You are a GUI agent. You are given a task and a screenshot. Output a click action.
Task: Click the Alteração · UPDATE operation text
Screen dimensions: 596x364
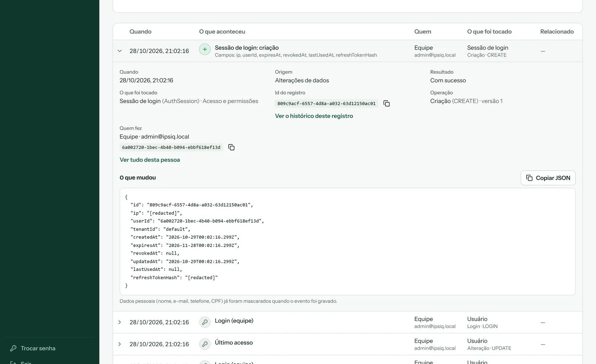489,348
